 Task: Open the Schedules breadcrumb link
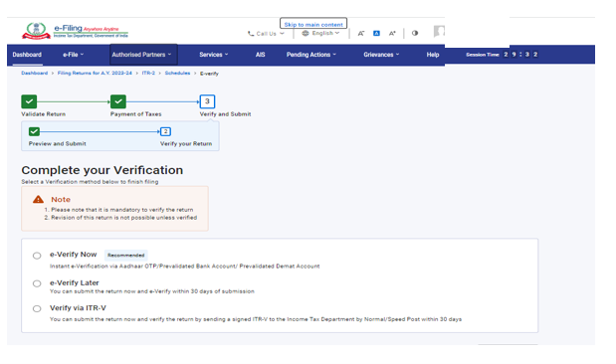[x=177, y=73]
